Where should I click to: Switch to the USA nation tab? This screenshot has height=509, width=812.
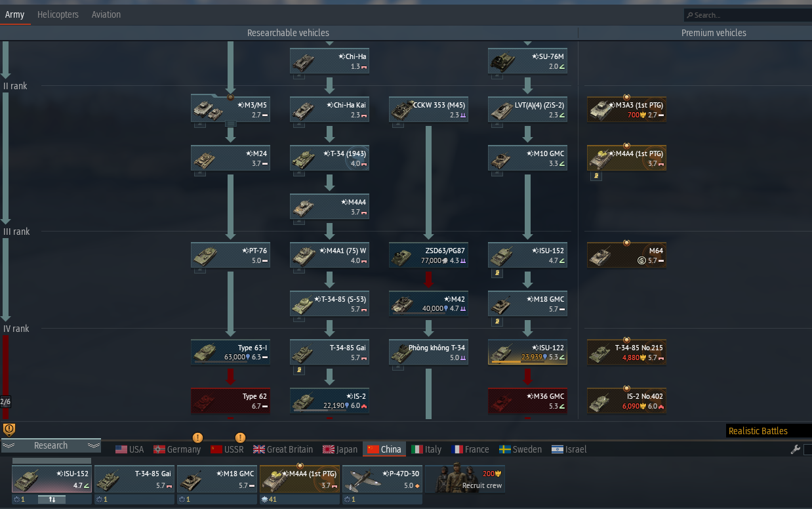pos(129,449)
